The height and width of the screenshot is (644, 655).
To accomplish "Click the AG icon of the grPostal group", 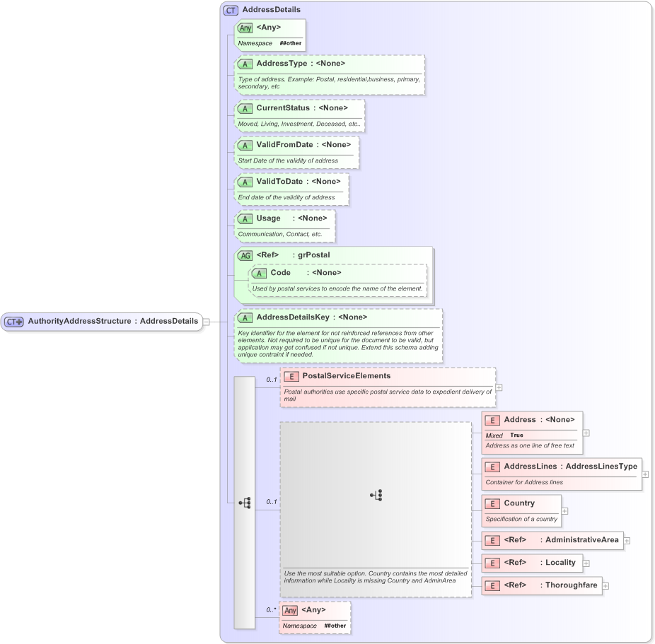I will pyautogui.click(x=245, y=255).
